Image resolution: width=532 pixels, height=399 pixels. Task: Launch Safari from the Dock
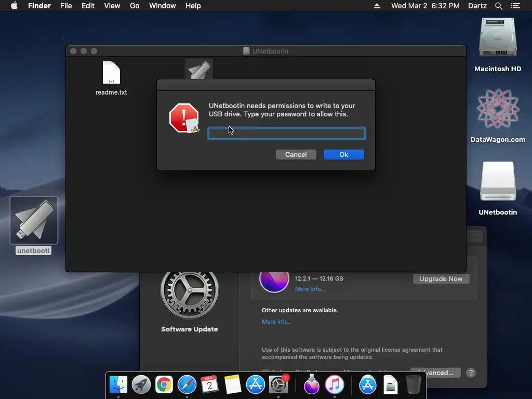point(187,385)
